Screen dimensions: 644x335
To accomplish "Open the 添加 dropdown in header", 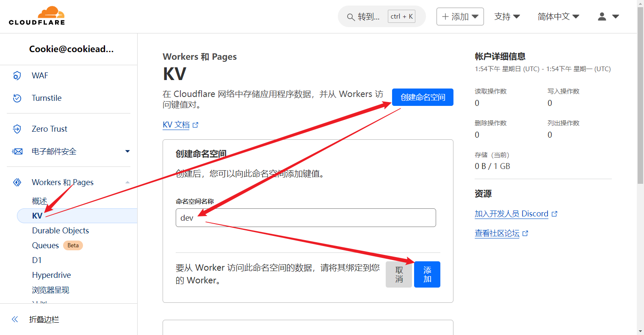I will [x=460, y=17].
